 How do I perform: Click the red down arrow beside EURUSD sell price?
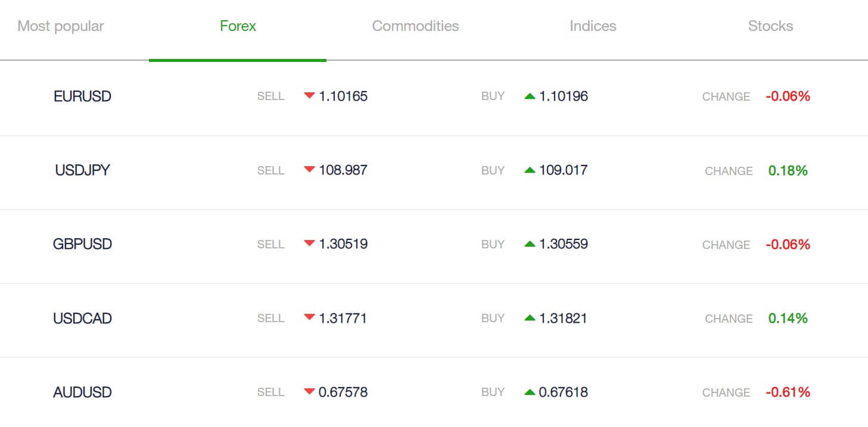point(309,95)
